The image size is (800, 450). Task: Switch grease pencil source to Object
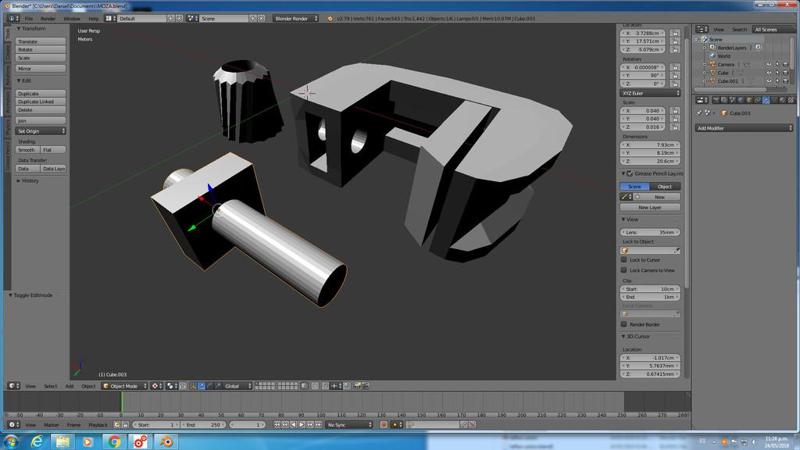(665, 187)
